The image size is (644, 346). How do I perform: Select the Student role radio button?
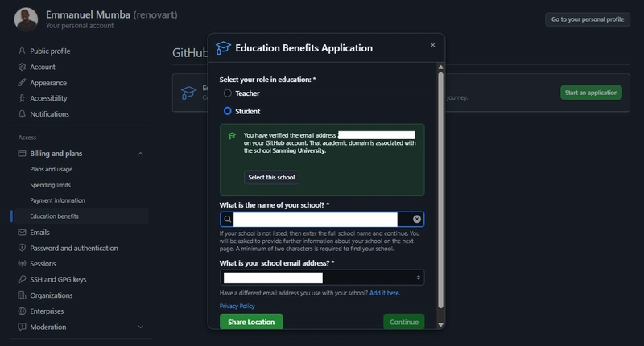(x=227, y=111)
